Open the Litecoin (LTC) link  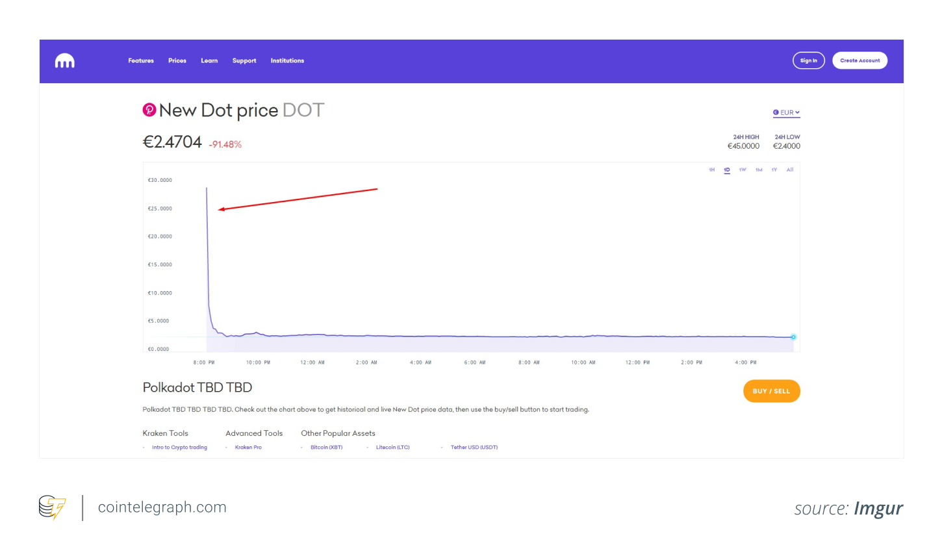(393, 448)
